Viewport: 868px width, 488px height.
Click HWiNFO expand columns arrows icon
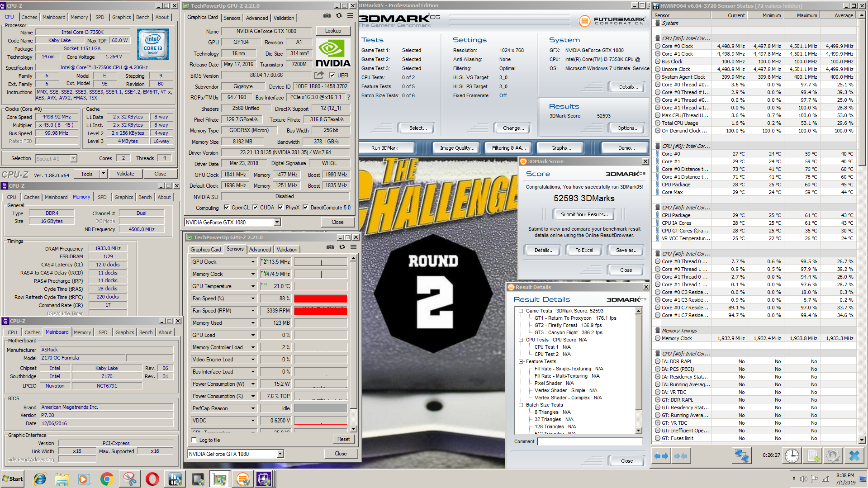click(x=661, y=456)
